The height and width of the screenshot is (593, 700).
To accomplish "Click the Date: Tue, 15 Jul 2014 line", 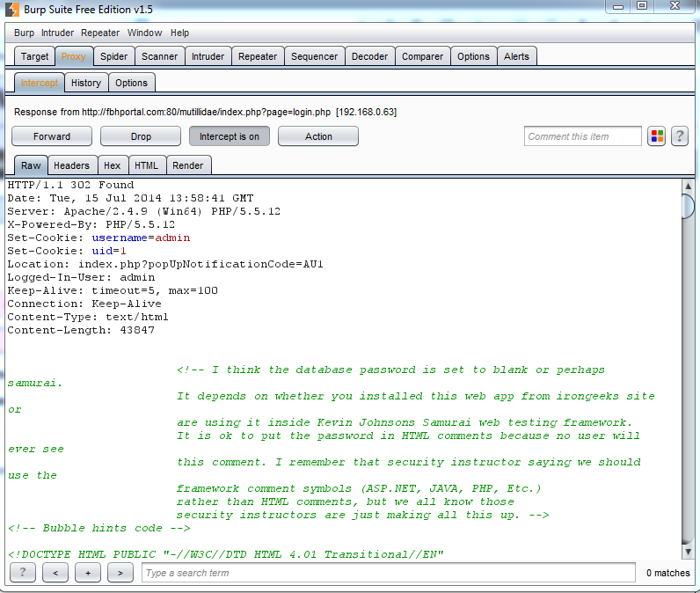I will pyautogui.click(x=130, y=198).
